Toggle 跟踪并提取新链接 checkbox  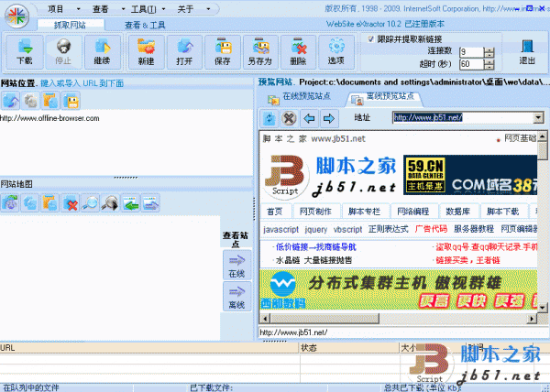pyautogui.click(x=370, y=38)
